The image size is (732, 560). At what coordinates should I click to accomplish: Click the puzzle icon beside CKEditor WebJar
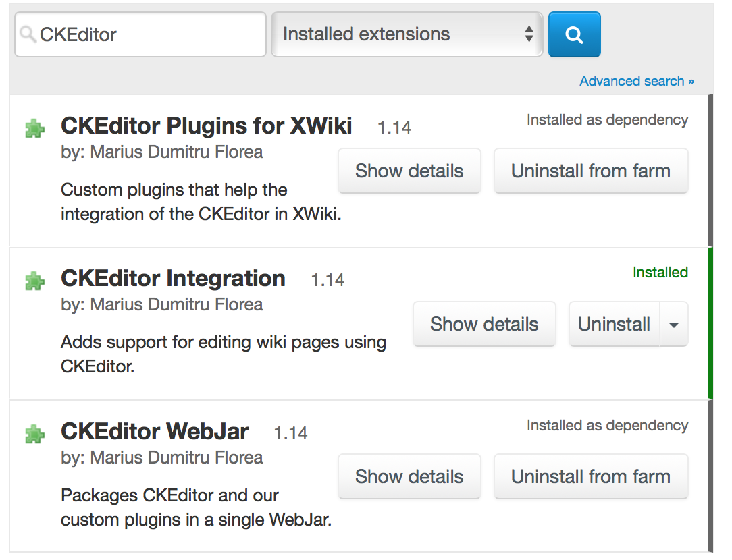point(35,434)
